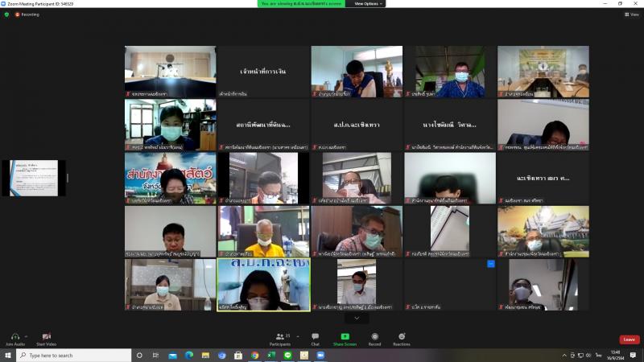
Task: Click the volume icon in the system tray
Action: coord(588,355)
